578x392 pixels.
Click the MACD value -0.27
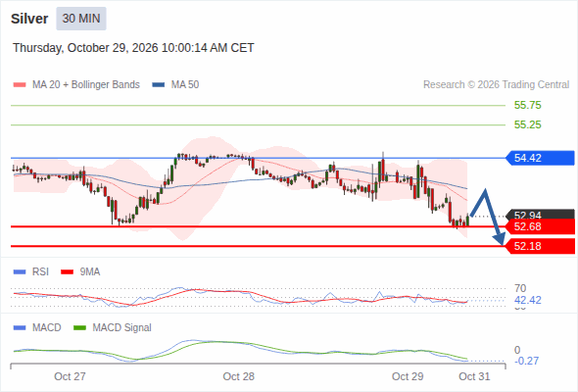tap(526, 361)
